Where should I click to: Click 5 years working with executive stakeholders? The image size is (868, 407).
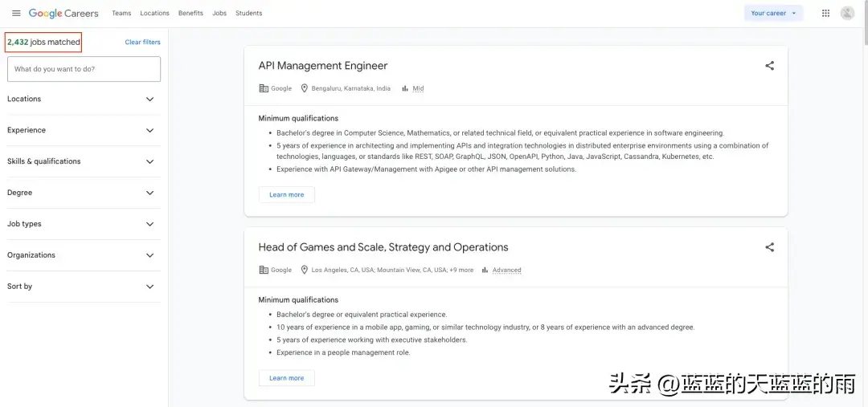pos(371,340)
